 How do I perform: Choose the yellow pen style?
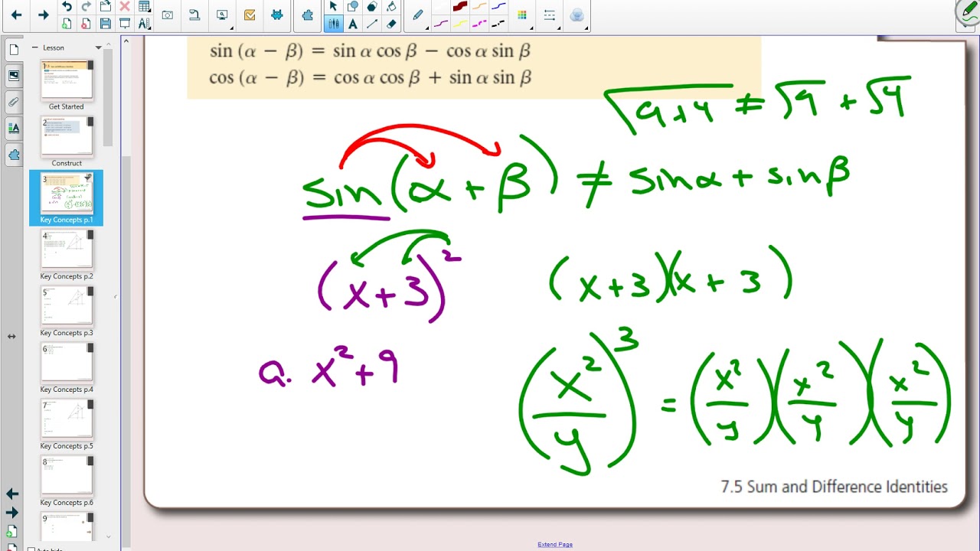click(459, 24)
